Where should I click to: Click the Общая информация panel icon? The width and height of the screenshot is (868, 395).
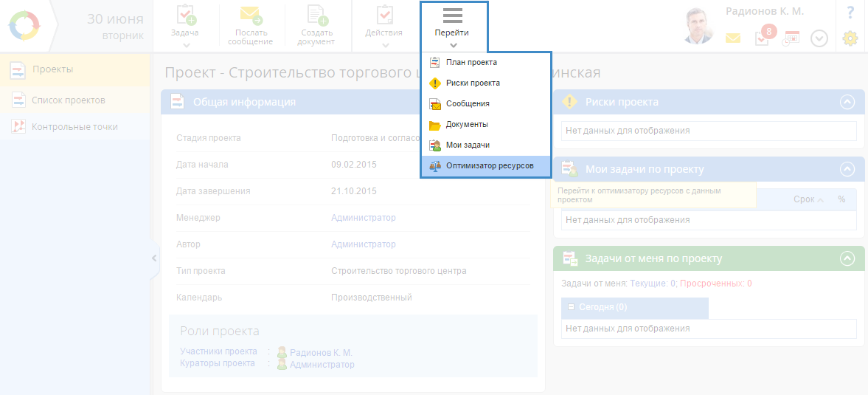[x=177, y=102]
